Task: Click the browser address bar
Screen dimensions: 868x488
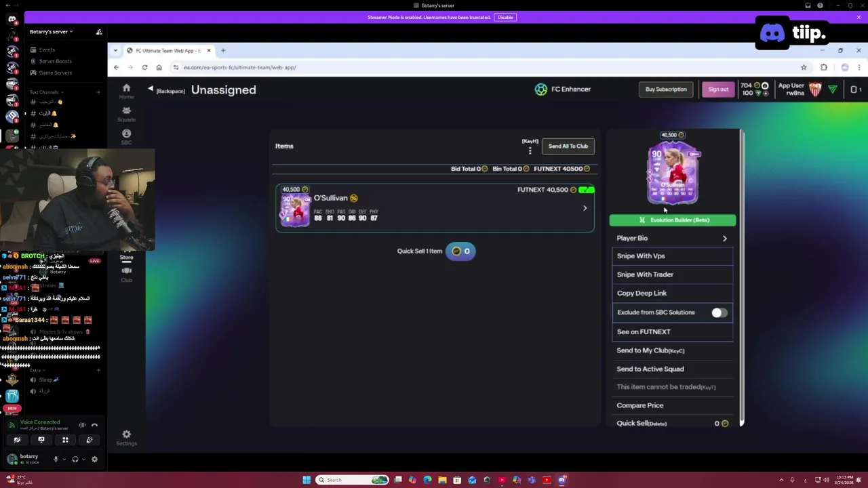Action: tap(488, 67)
